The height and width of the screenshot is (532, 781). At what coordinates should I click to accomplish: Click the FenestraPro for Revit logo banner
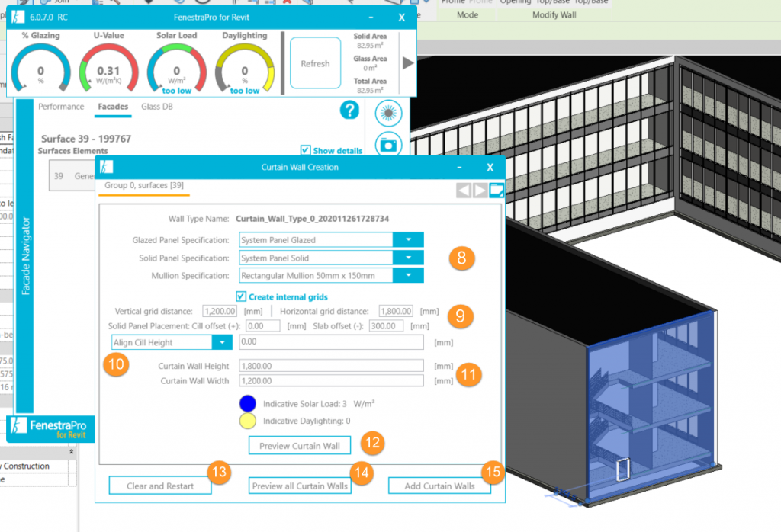(50, 428)
